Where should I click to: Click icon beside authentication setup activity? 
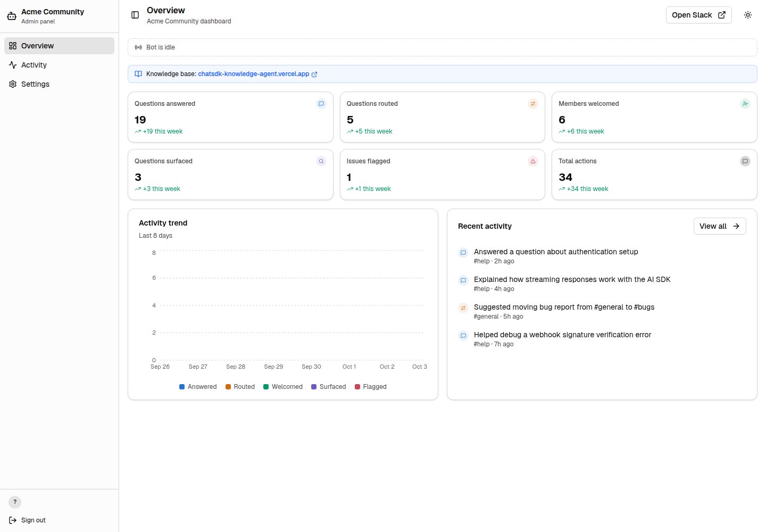point(463,253)
